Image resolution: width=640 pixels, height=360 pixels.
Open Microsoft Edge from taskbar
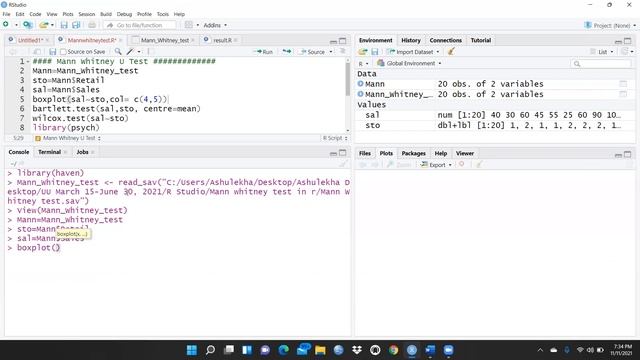pos(283,350)
